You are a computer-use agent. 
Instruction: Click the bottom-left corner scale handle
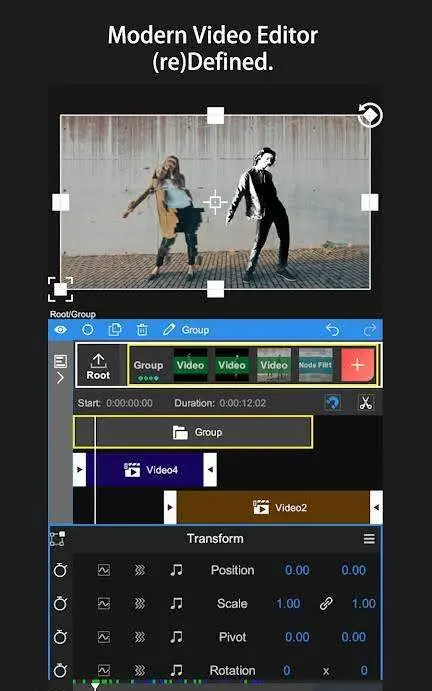click(x=60, y=290)
